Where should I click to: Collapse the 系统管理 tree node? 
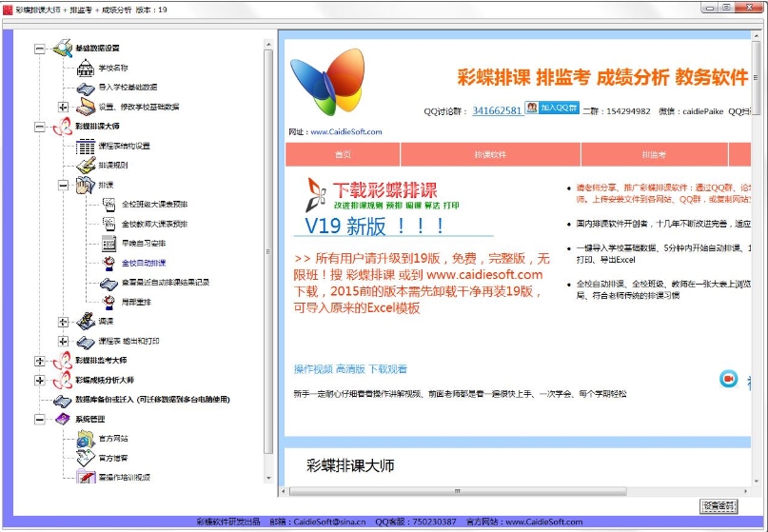40,420
